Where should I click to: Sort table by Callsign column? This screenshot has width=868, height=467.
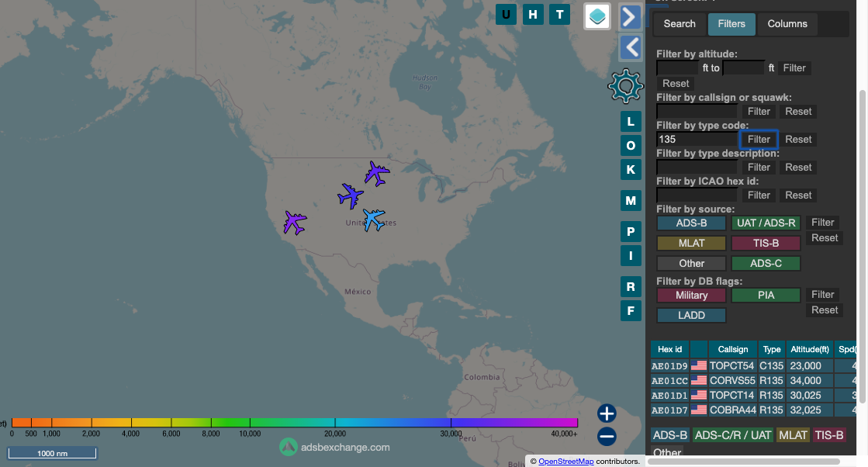(732, 349)
